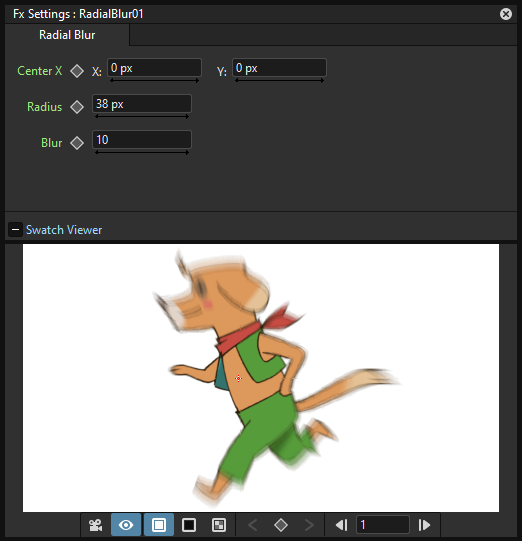Screen dimensions: 522x541
Task: Click the Center Y value field
Action: 279,68
